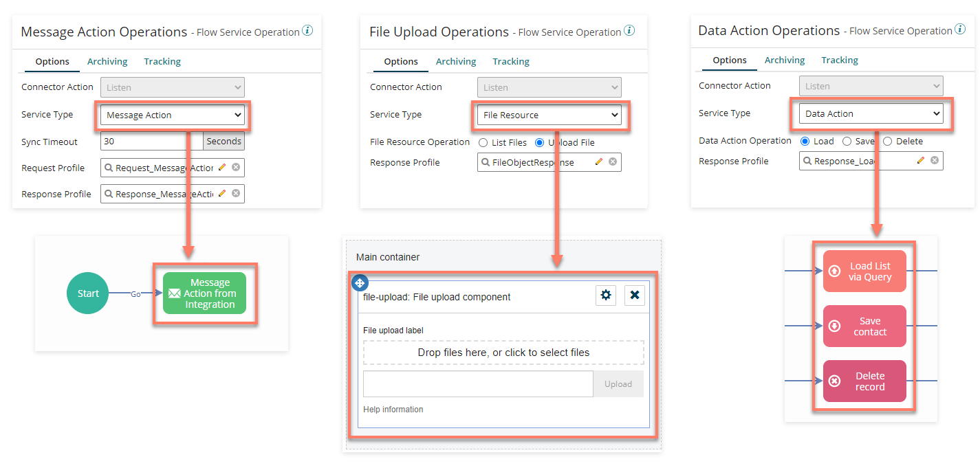
Task: Click the move handle on file-upload component
Action: click(x=360, y=282)
